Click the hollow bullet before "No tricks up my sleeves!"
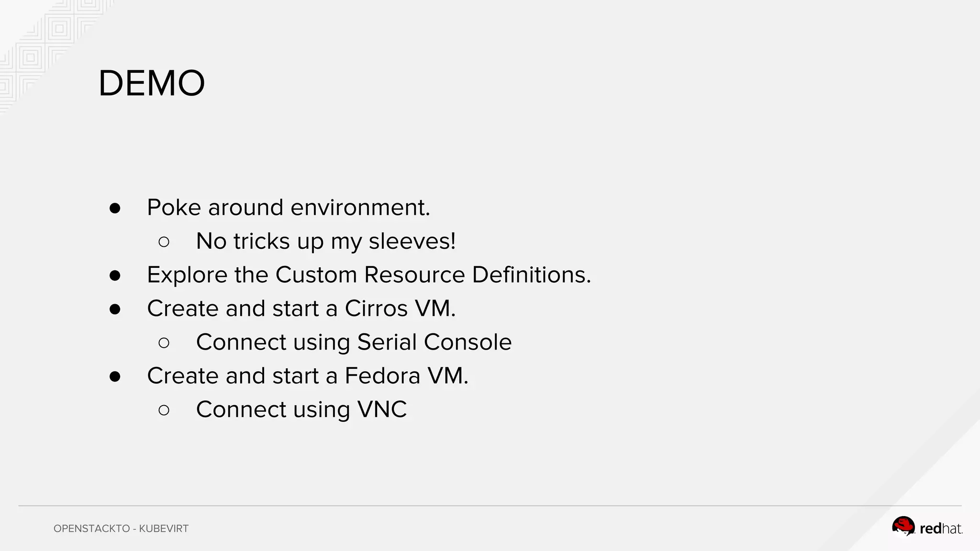 [164, 242]
